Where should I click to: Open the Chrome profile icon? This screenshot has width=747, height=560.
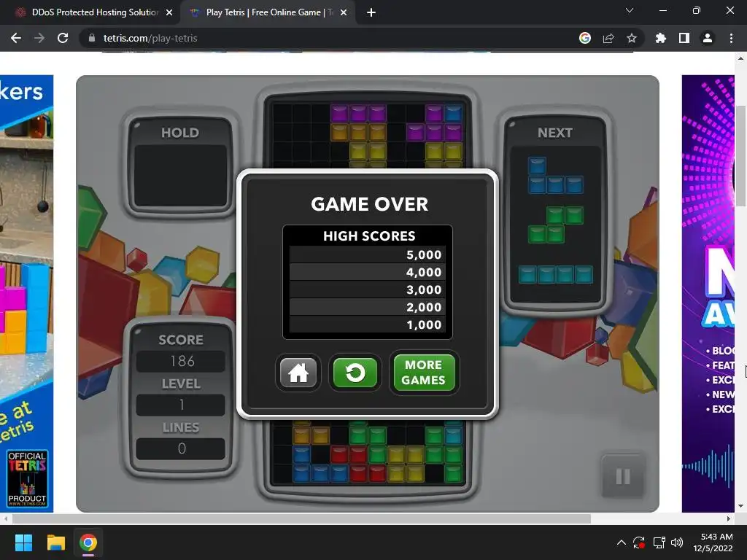pyautogui.click(x=708, y=38)
